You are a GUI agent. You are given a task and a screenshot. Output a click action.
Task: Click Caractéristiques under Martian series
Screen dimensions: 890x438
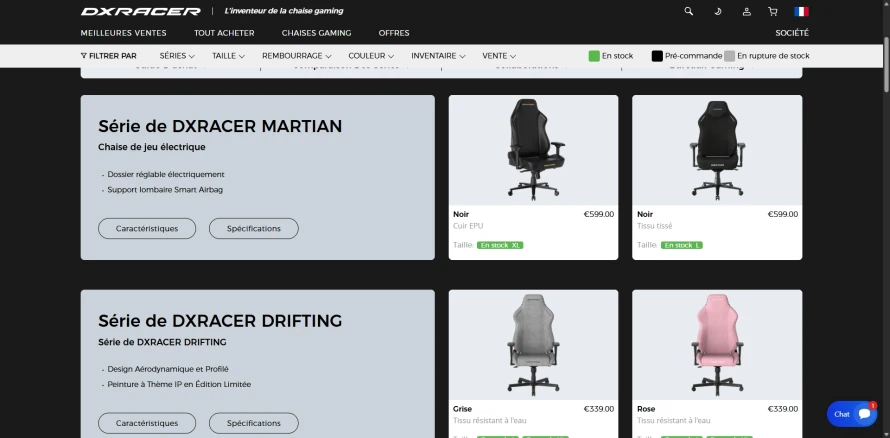click(x=147, y=229)
